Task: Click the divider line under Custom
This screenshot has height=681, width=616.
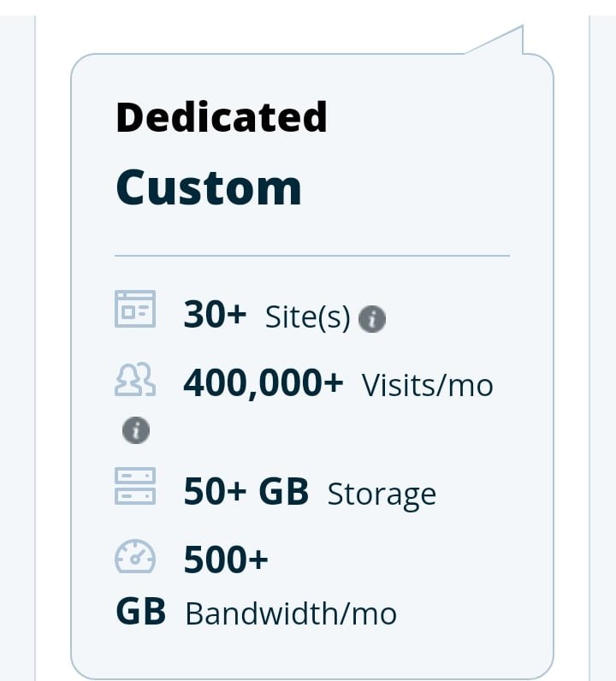Action: 311,255
